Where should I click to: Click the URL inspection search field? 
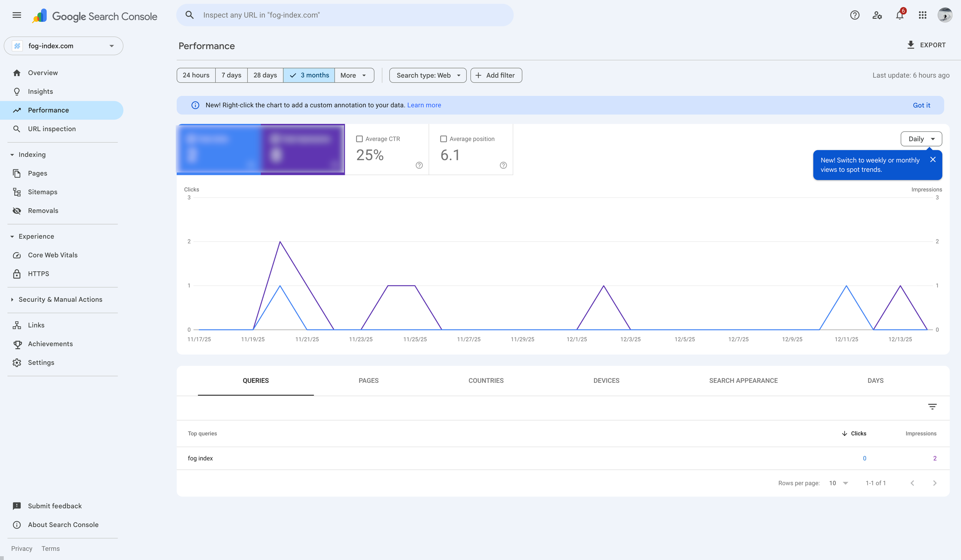(344, 15)
